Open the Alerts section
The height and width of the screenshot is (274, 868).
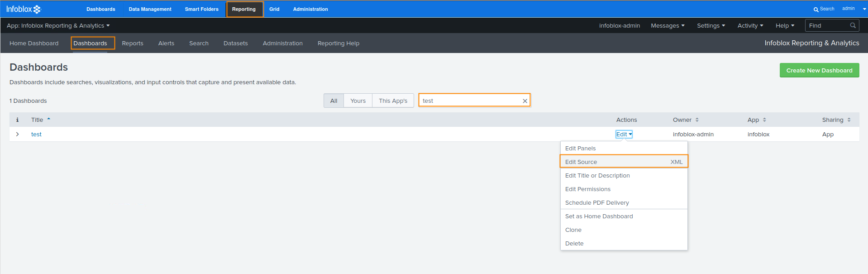(x=166, y=43)
